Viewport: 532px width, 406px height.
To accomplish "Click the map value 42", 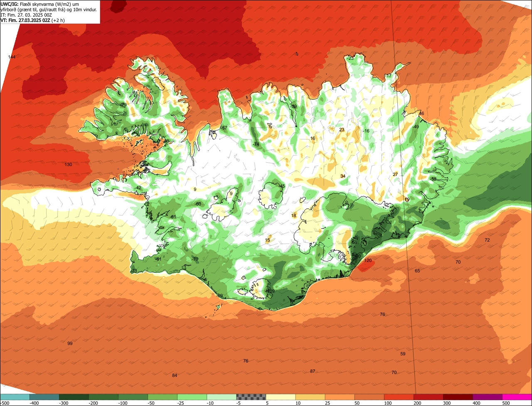I will click(x=139, y=188).
